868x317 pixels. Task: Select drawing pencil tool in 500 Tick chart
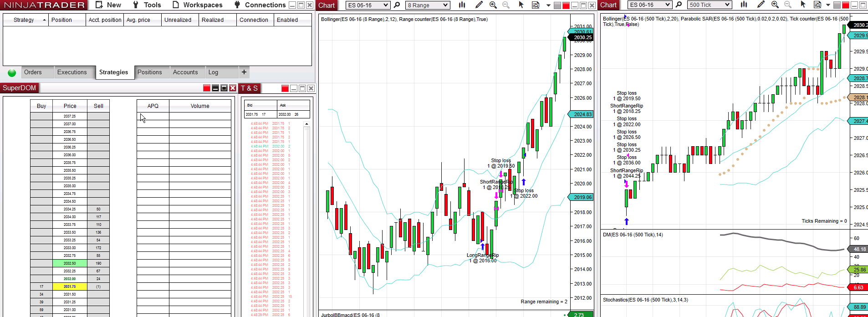[x=761, y=5]
